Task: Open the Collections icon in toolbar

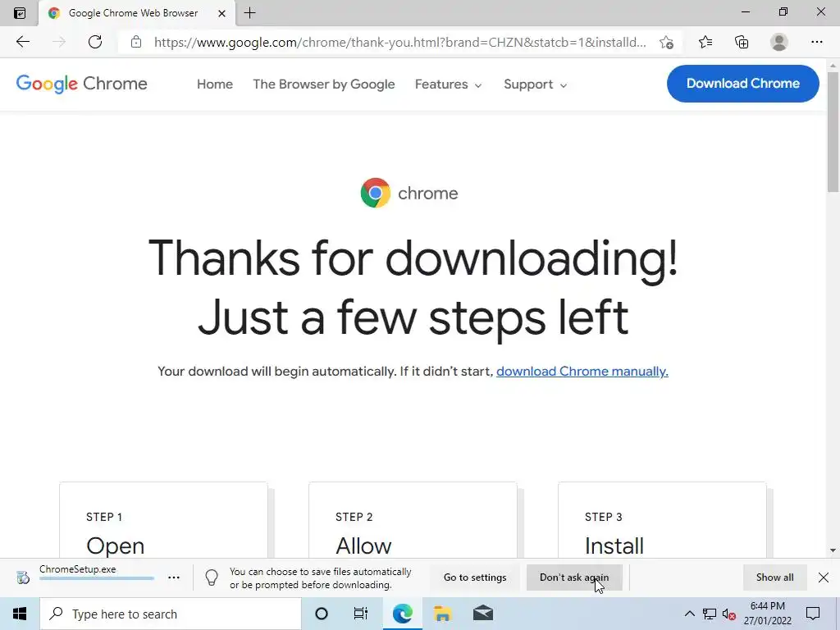Action: point(742,42)
